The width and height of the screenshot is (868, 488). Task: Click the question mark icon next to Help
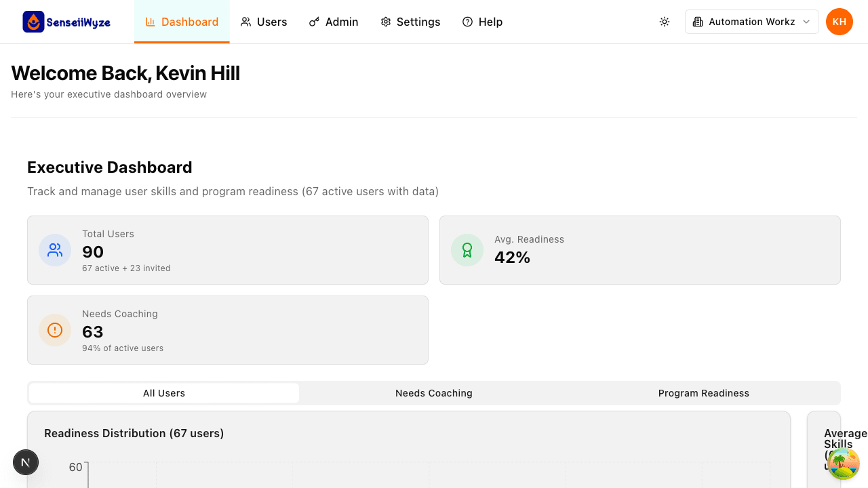[x=466, y=22]
